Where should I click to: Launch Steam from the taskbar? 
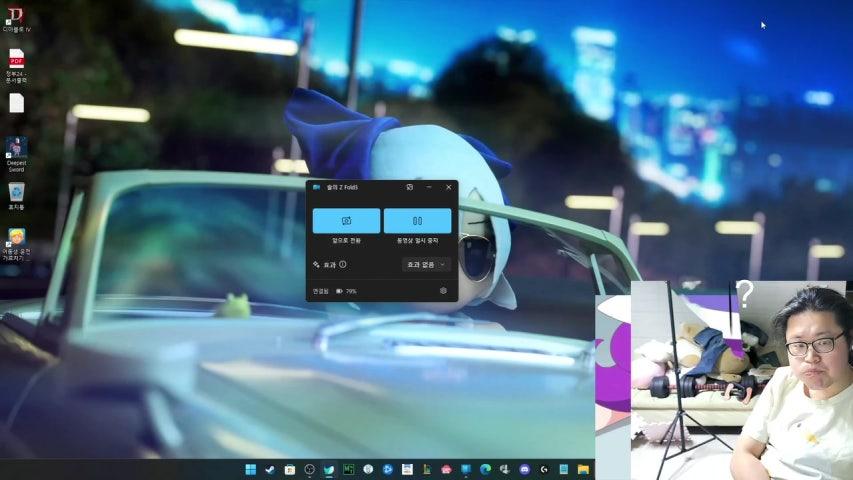pyautogui.click(x=270, y=469)
